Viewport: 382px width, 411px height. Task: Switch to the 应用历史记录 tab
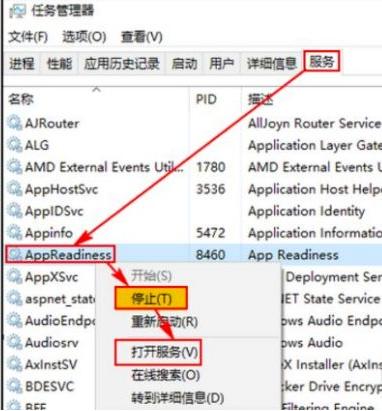(x=122, y=63)
